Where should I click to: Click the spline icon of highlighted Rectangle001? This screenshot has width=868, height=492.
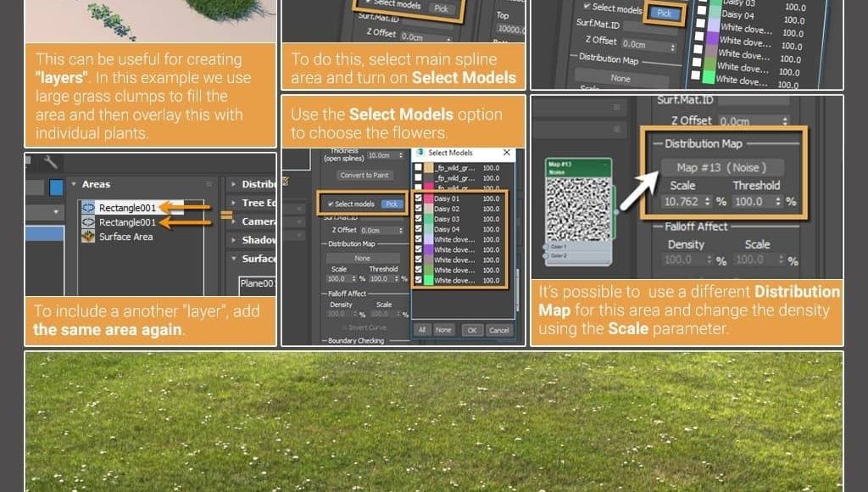tap(88, 208)
